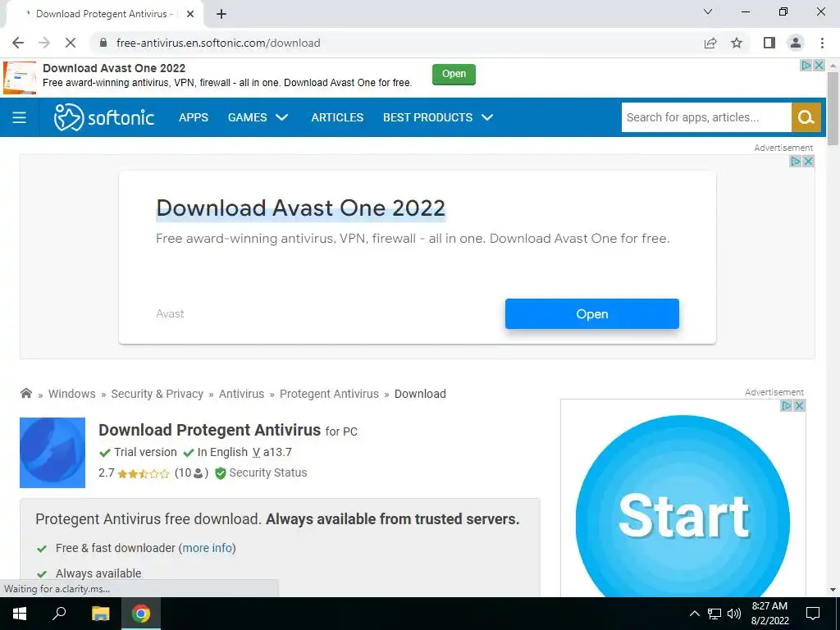Expand the BEST PRODUCTS dropdown menu
The width and height of the screenshot is (840, 630).
point(438,117)
